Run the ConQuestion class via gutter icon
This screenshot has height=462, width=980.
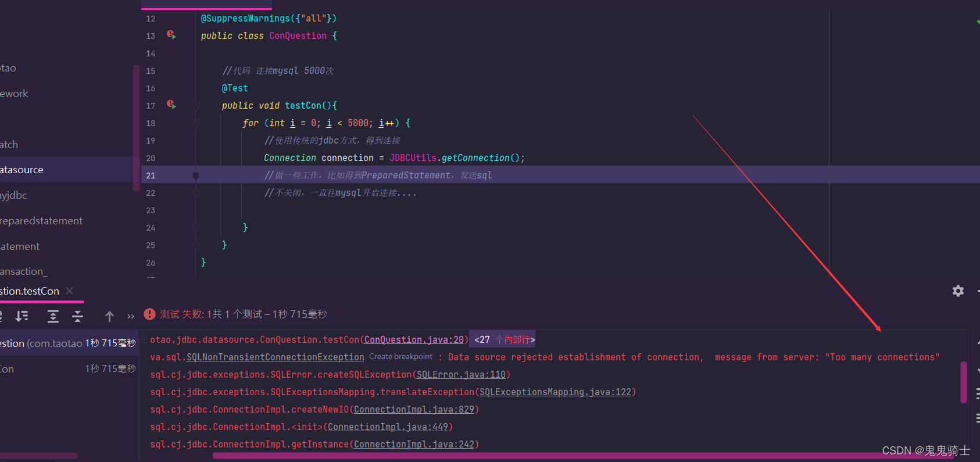(x=171, y=35)
